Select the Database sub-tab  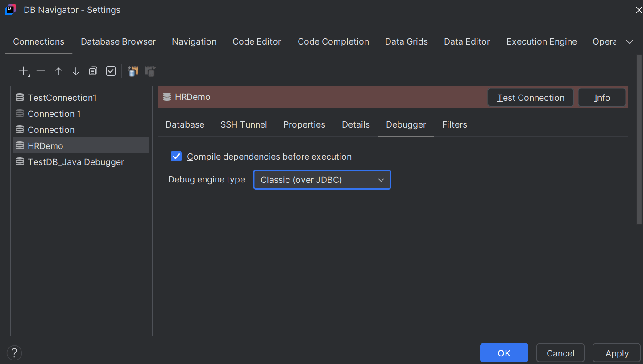click(185, 125)
